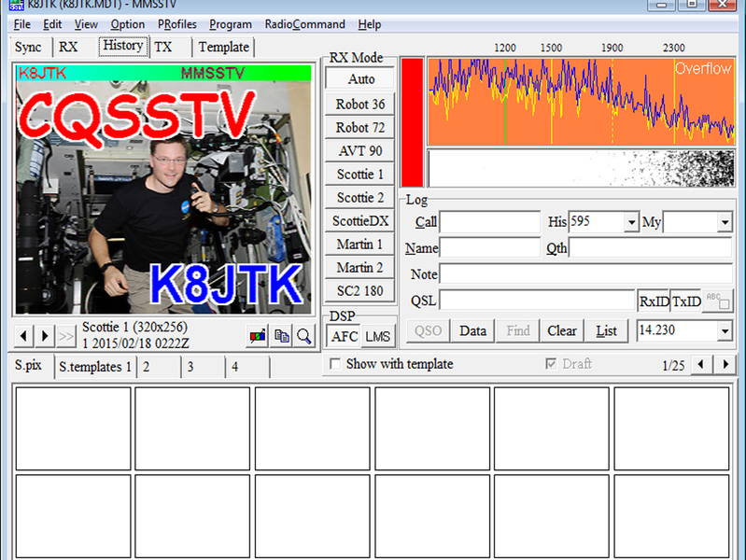Click the Call input field

(x=489, y=222)
